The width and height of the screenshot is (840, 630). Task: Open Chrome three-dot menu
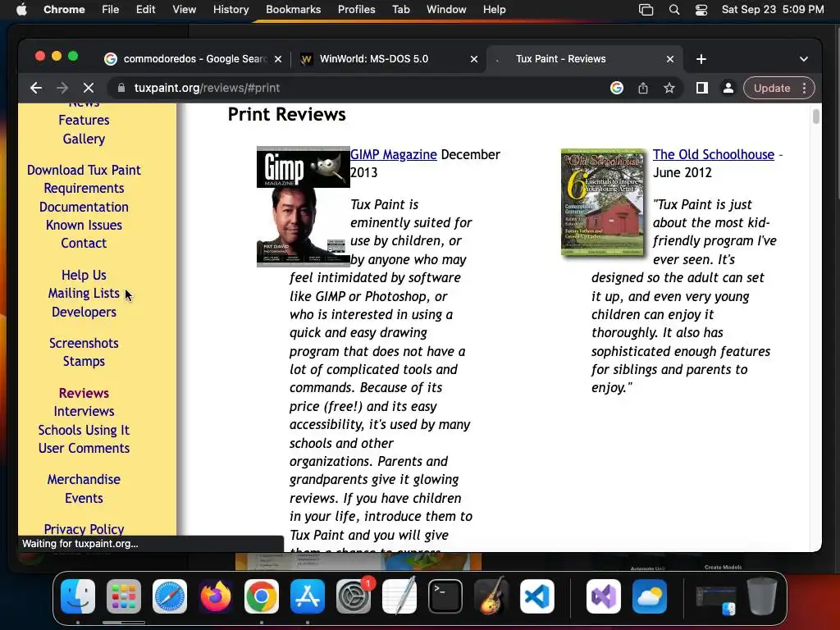click(804, 88)
